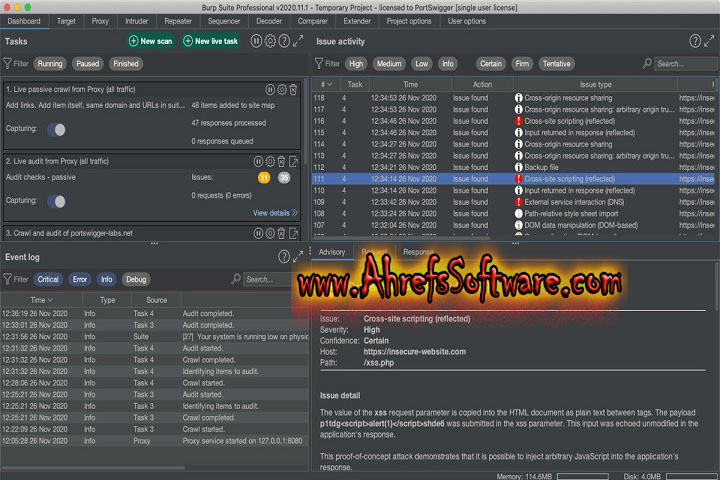
Task: Pause the Live passive crawl task
Action: 270,90
